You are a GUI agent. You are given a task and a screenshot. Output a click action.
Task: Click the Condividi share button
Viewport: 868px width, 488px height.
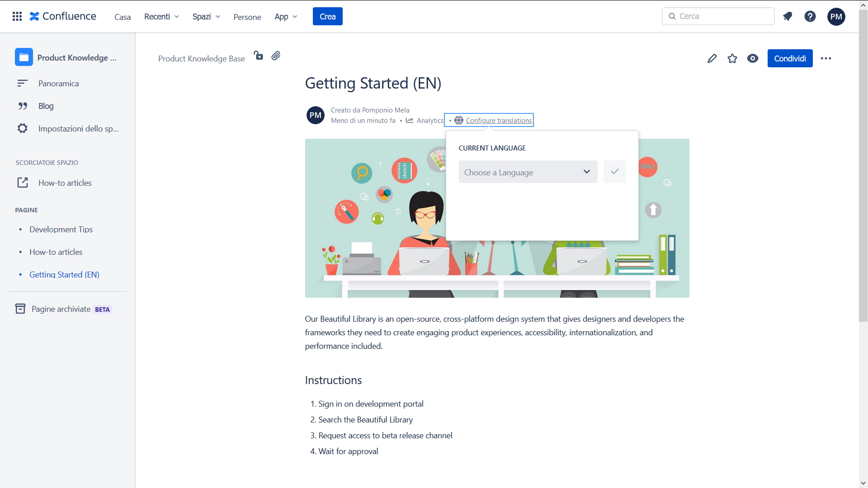point(790,58)
